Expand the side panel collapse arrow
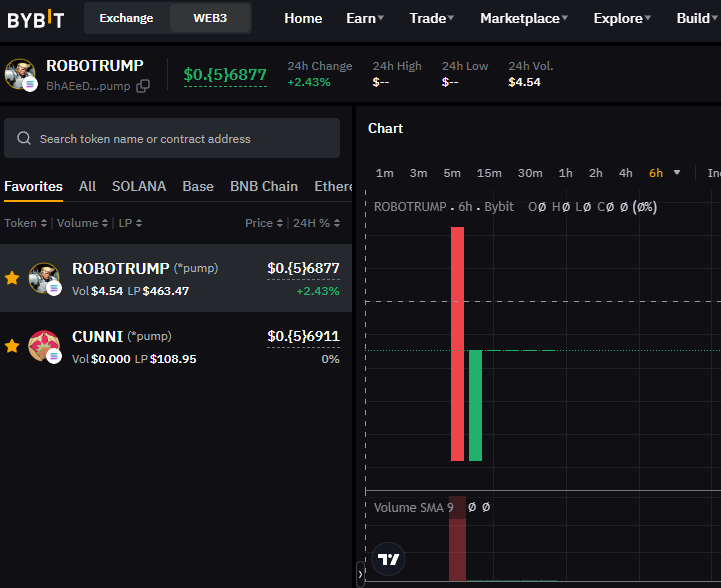The width and height of the screenshot is (721, 588). point(360,574)
